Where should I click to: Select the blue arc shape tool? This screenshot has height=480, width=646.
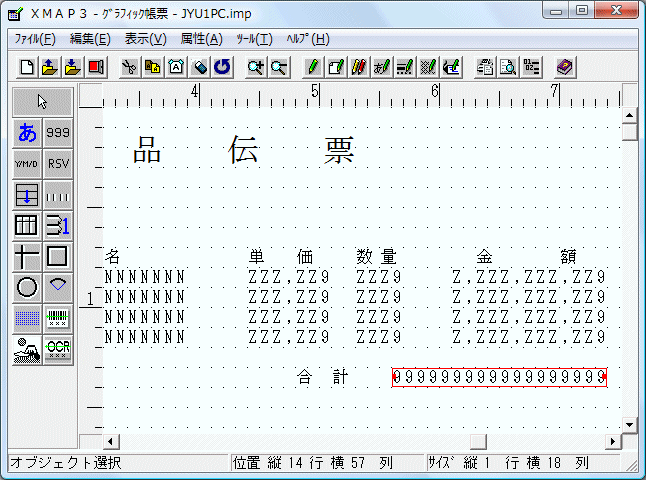tap(58, 287)
